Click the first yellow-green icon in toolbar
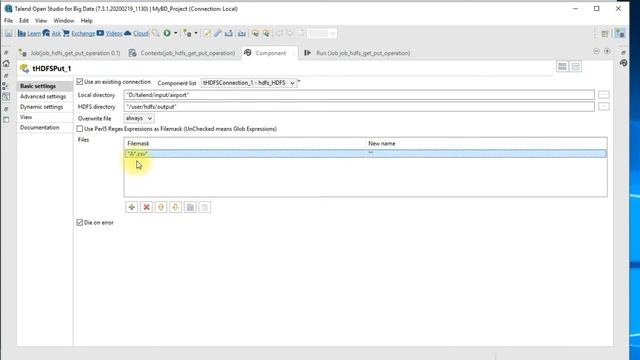This screenshot has height=360, width=640. pos(255,33)
